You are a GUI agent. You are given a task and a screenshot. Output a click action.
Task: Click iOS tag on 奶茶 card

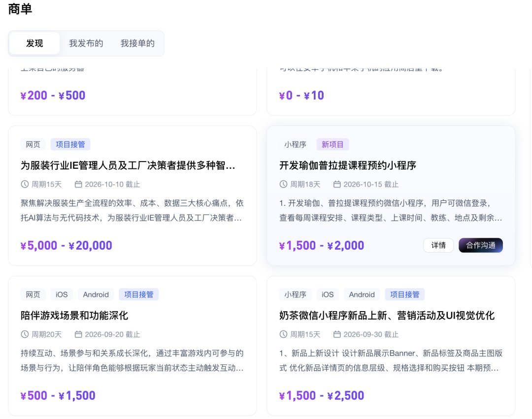point(328,294)
